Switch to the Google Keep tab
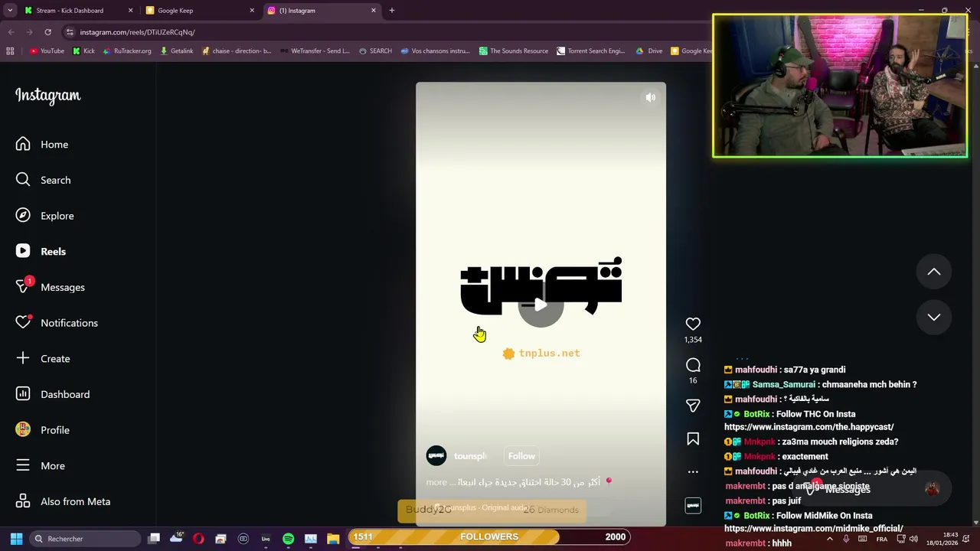 click(x=201, y=11)
